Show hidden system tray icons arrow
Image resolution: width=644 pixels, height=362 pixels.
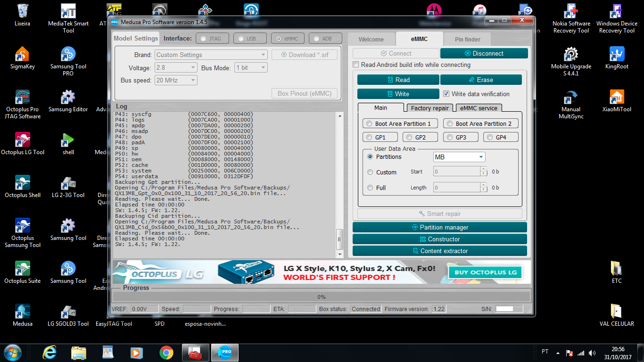click(x=558, y=352)
